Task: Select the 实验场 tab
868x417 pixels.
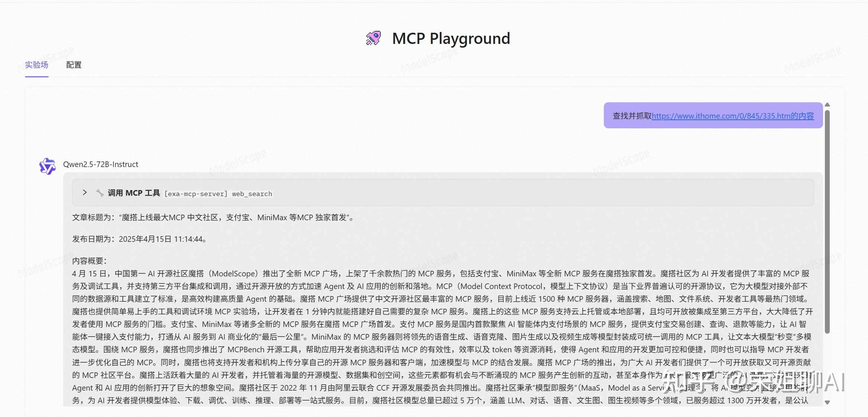Action: tap(36, 65)
